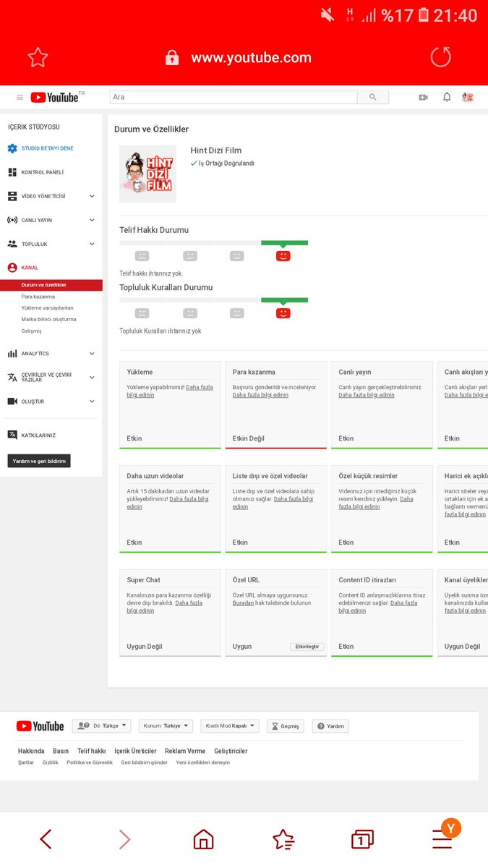Click the translation icon for Çeviriler
488x868 pixels.
click(x=12, y=378)
